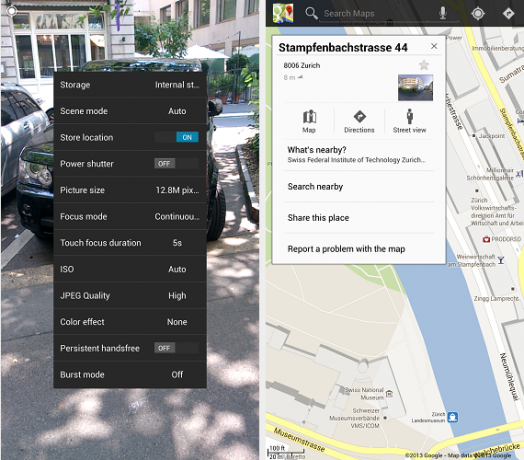
Task: Enable Persistent handsfree switch
Action: [x=176, y=348]
